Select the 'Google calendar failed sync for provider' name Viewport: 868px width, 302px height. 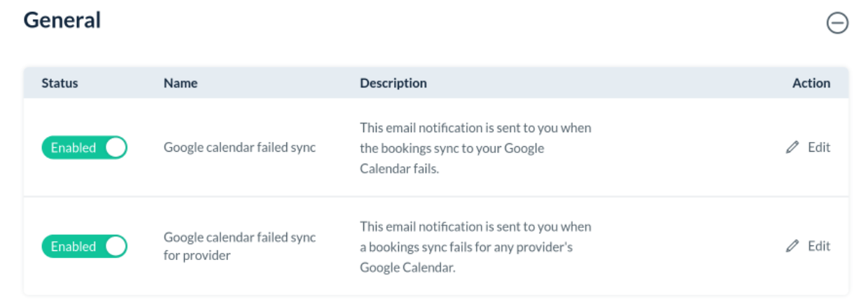tap(239, 246)
